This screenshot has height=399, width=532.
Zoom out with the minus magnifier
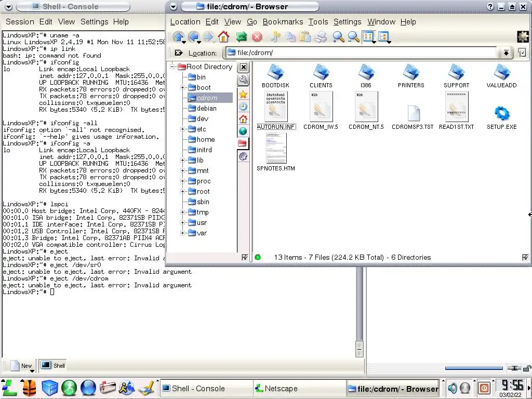(x=353, y=37)
